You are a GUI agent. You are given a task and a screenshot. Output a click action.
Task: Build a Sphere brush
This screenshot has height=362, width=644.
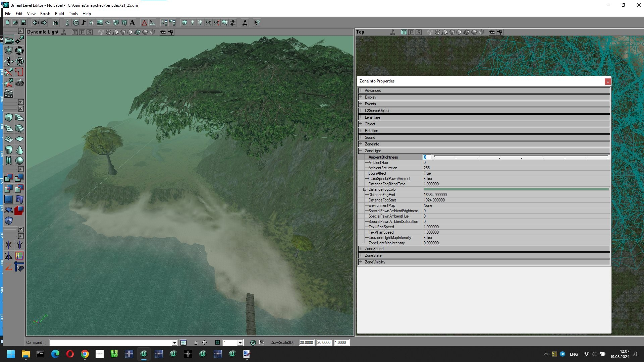coord(19,161)
